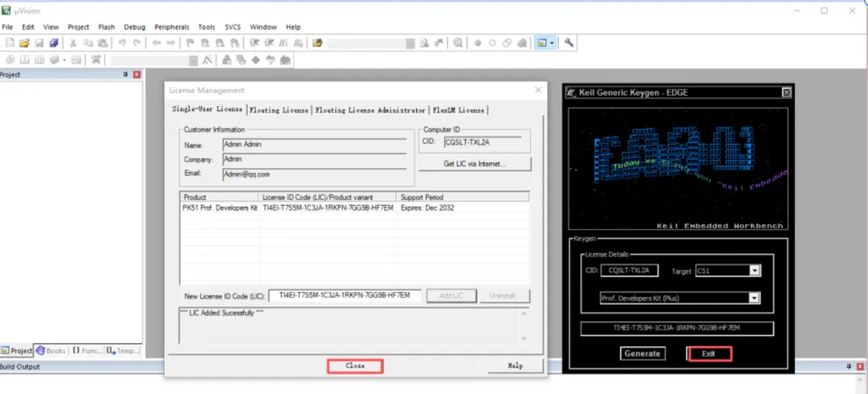Switch to the Floating License tab

[279, 110]
